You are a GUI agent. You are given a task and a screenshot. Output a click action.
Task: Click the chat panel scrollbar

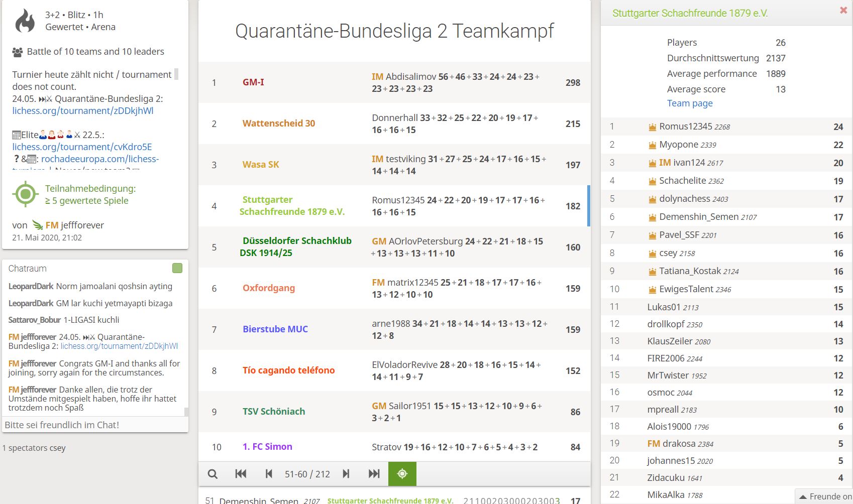tap(186, 412)
